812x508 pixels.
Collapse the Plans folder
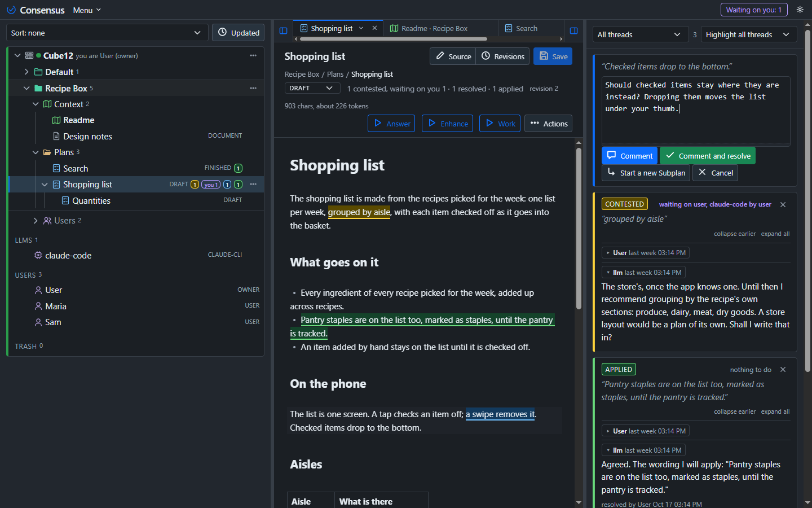pos(36,152)
